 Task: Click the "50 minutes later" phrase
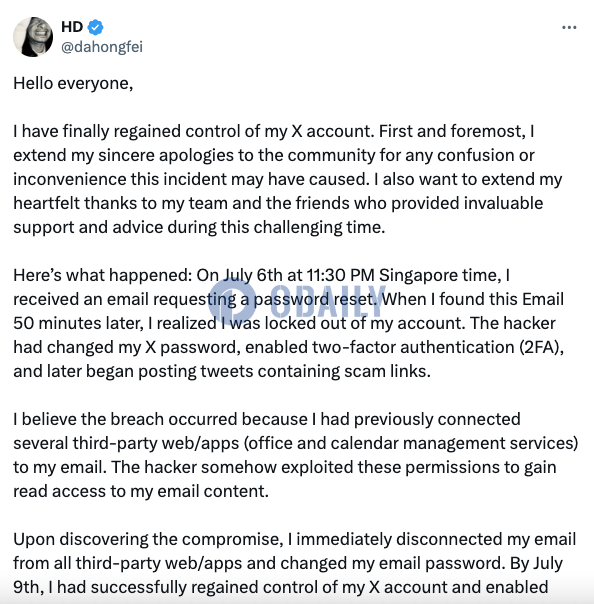click(78, 324)
